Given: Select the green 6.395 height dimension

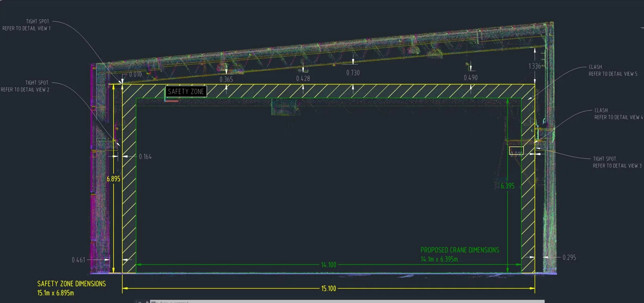Looking at the screenshot, I should (507, 186).
